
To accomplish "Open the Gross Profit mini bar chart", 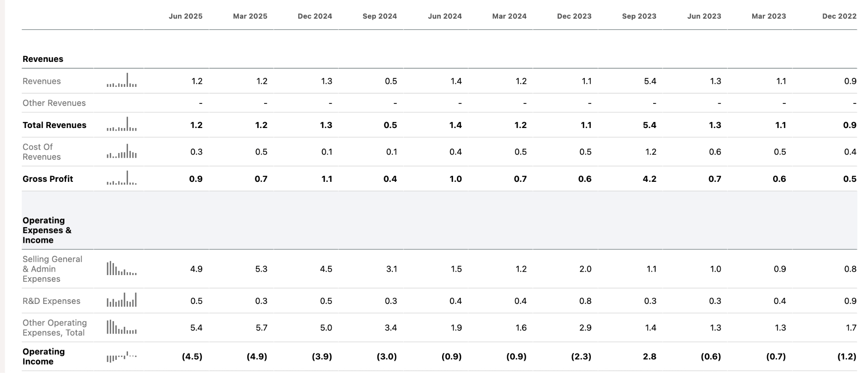I will point(122,178).
